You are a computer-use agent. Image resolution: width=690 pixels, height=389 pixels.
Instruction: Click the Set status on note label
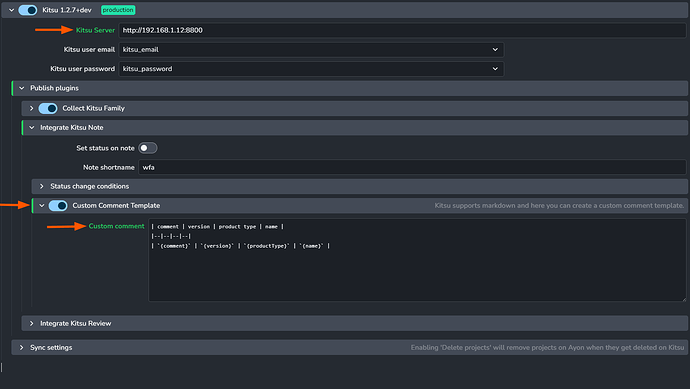coord(105,148)
